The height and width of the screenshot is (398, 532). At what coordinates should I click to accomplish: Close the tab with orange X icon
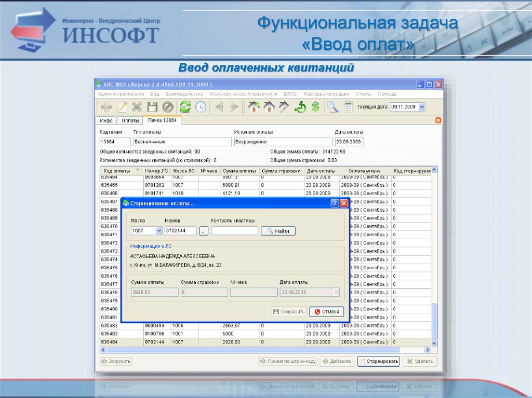click(x=438, y=120)
